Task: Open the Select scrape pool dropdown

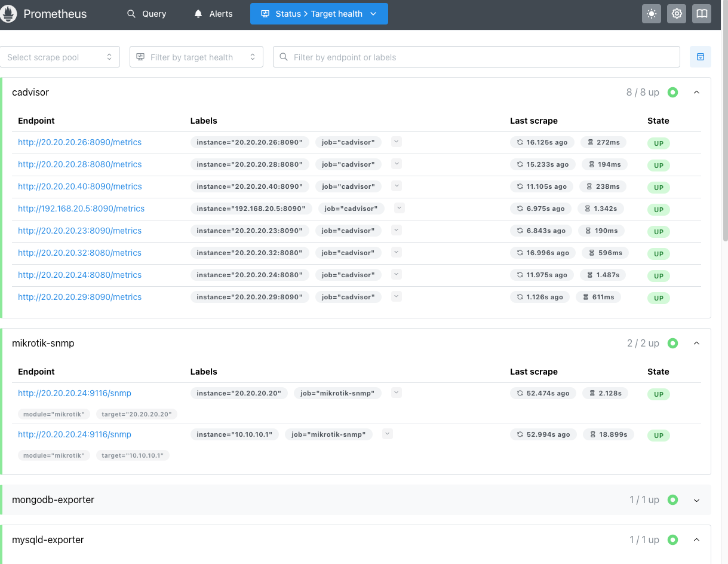Action: pyautogui.click(x=60, y=57)
